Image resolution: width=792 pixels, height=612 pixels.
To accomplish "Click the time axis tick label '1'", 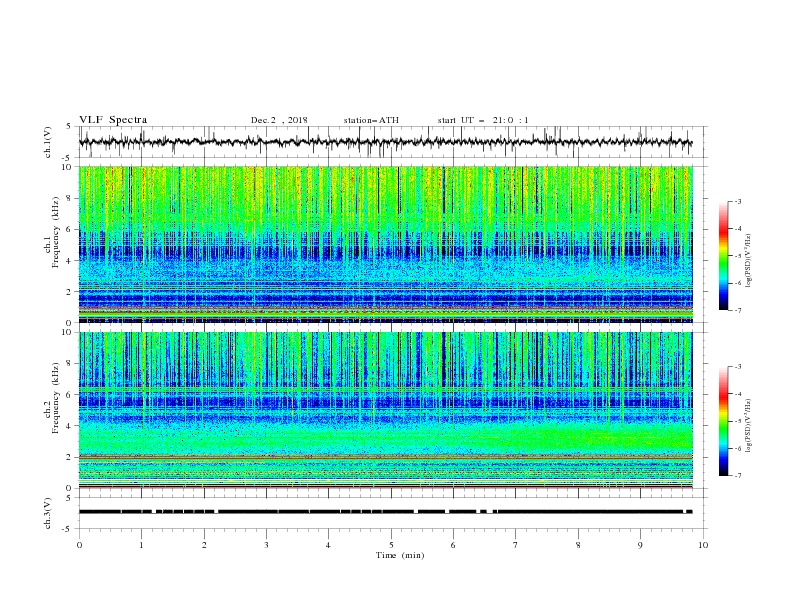I will 141,545.
